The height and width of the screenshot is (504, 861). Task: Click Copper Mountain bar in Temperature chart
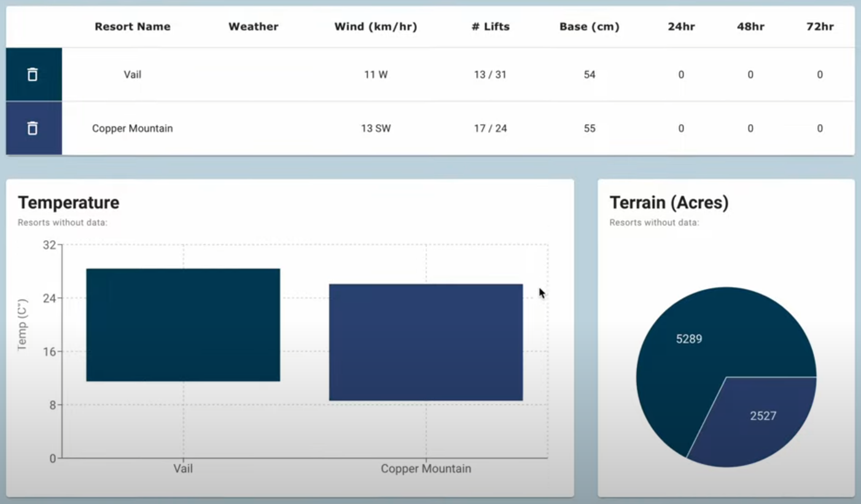click(x=426, y=342)
